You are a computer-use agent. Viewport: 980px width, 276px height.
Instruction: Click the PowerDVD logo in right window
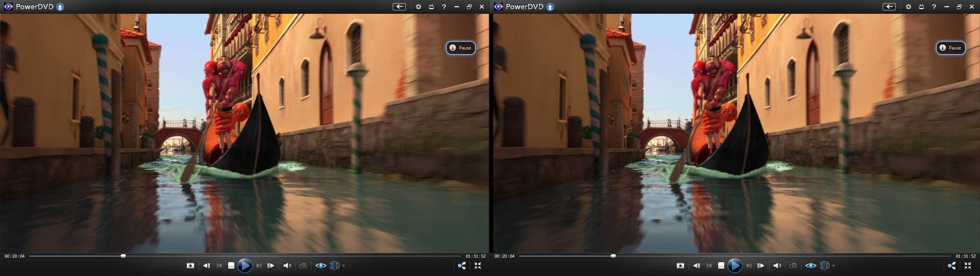498,7
